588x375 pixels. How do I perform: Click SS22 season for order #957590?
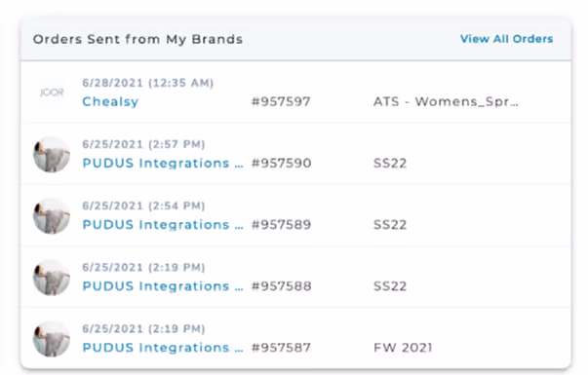[x=390, y=163]
